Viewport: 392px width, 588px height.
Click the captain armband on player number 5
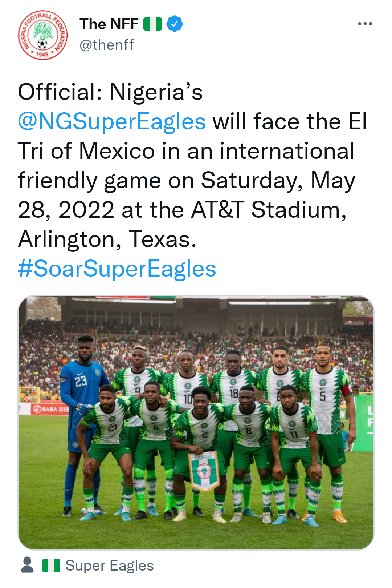[347, 391]
